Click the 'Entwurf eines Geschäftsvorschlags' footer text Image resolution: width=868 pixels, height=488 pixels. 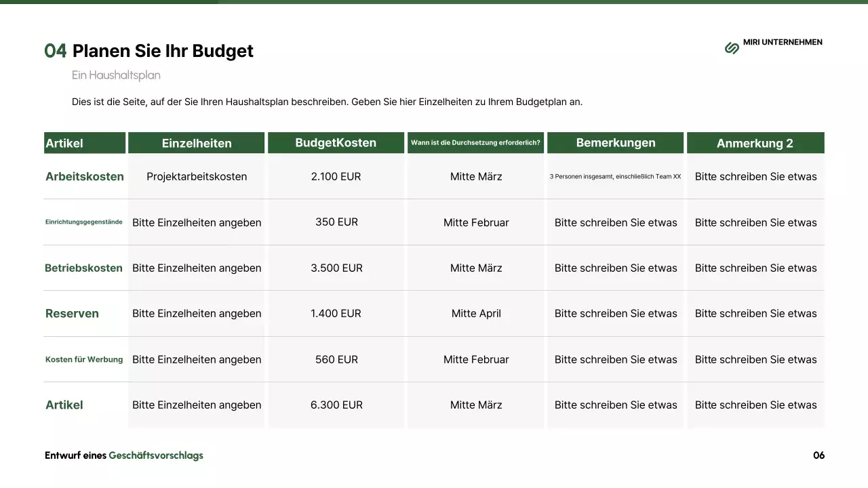[124, 455]
